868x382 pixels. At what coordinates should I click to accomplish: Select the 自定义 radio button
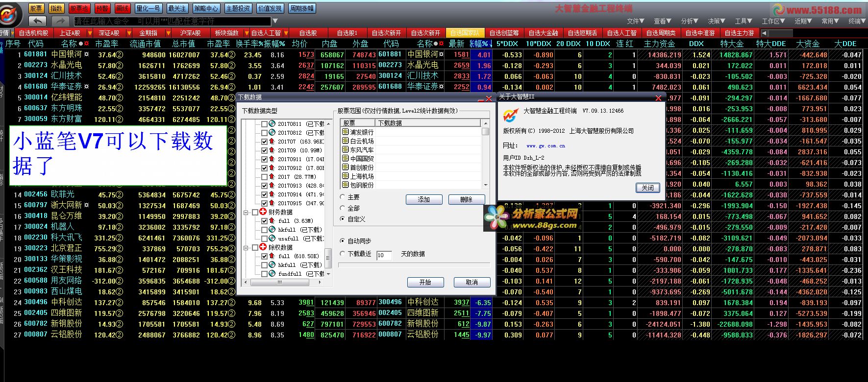(343, 219)
